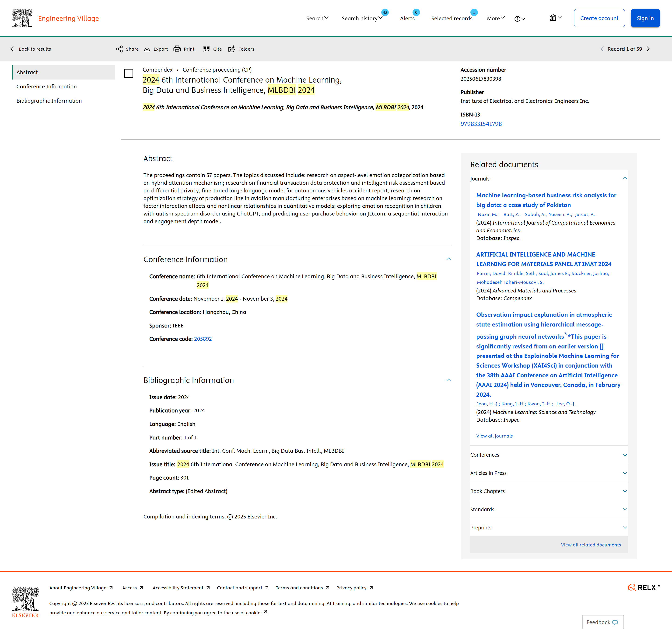
Task: Click the Elsevier footer logo
Action: [x=25, y=602]
